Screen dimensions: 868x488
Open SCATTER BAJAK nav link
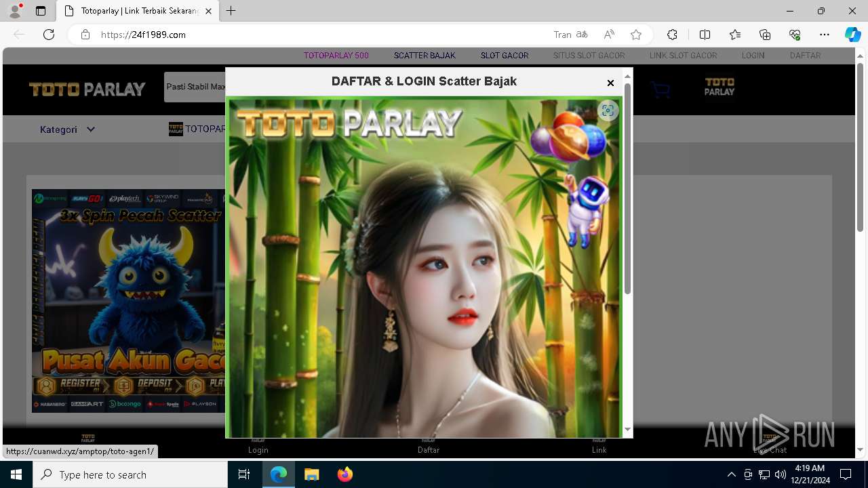click(x=425, y=56)
